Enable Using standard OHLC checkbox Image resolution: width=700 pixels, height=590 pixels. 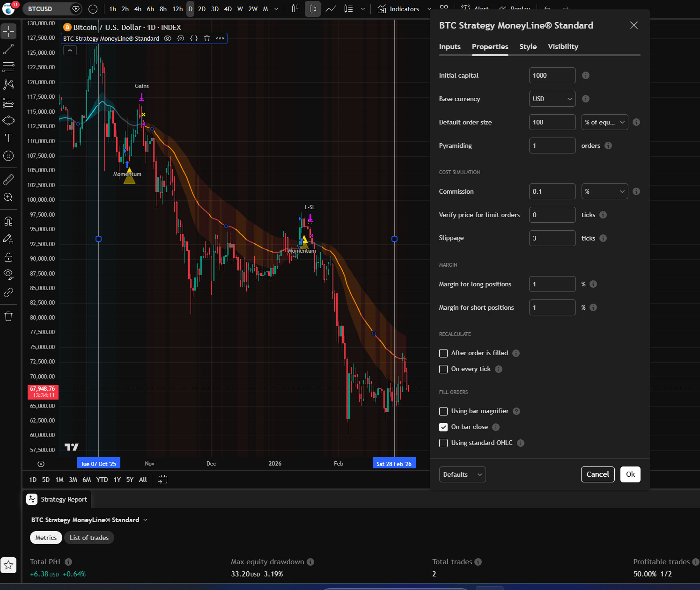(443, 443)
